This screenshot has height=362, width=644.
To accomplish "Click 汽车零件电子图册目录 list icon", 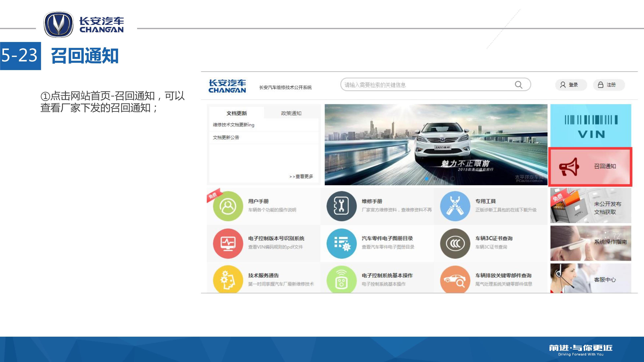I will [x=341, y=243].
